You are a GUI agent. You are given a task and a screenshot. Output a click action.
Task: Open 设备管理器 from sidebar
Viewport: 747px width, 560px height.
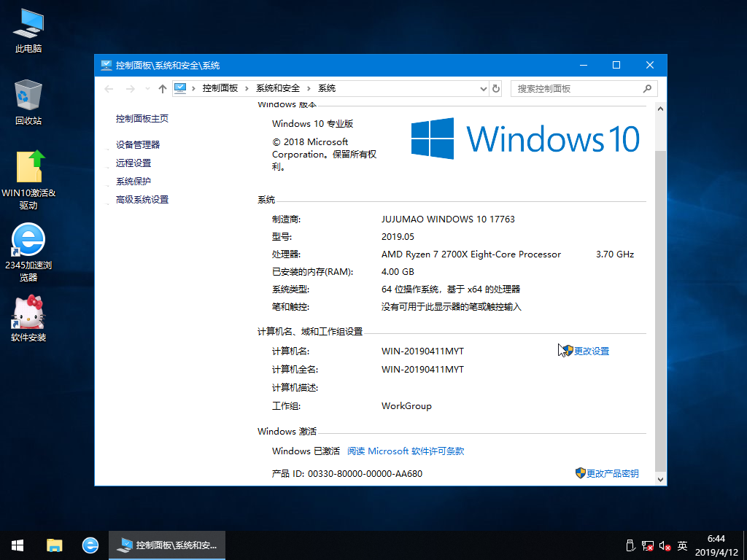click(138, 145)
